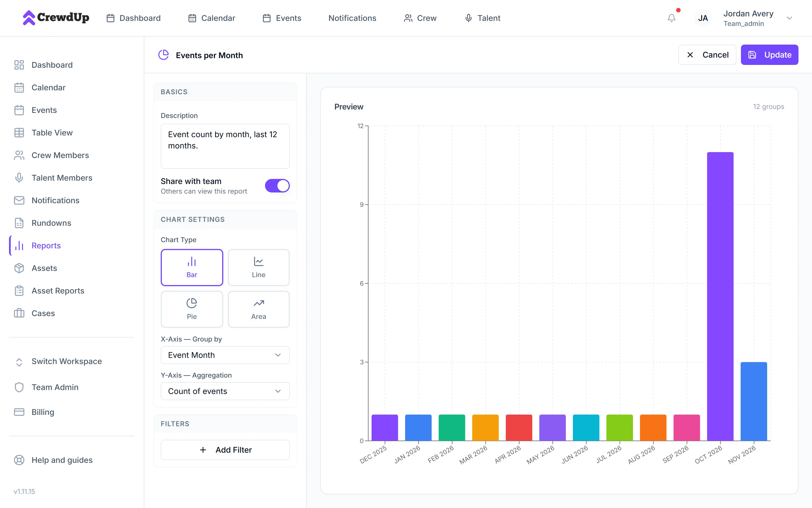812x508 pixels.
Task: Click the JA avatar circle
Action: tap(703, 18)
